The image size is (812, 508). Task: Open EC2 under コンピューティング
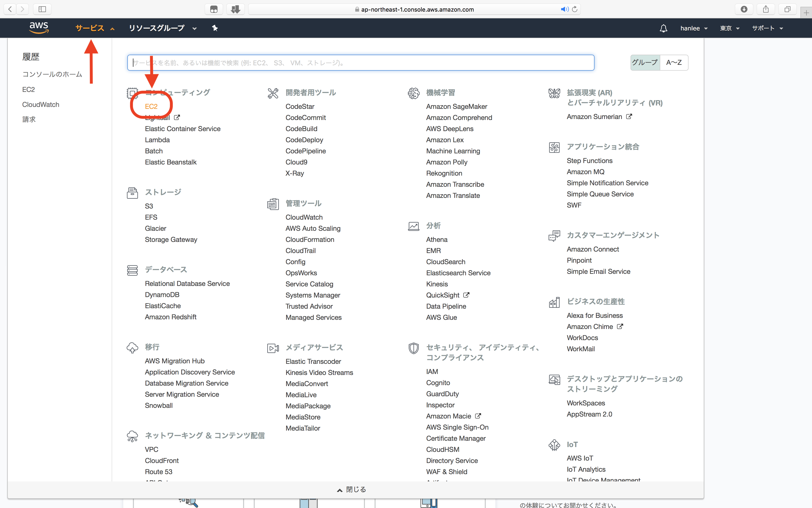[151, 106]
